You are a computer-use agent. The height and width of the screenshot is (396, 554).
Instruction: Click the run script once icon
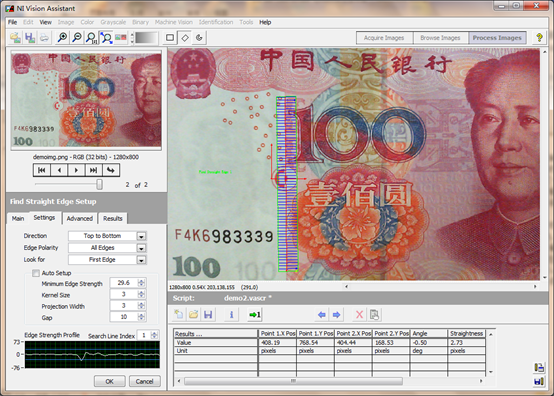tap(254, 314)
